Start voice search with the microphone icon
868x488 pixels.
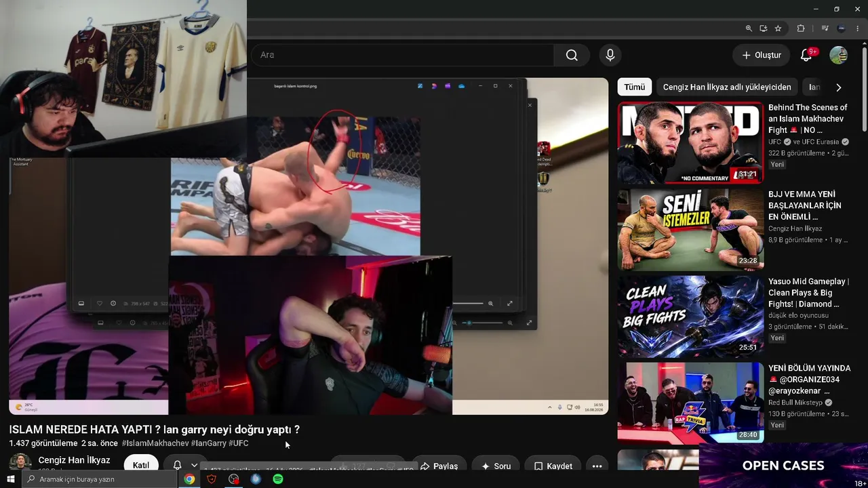[x=610, y=55]
